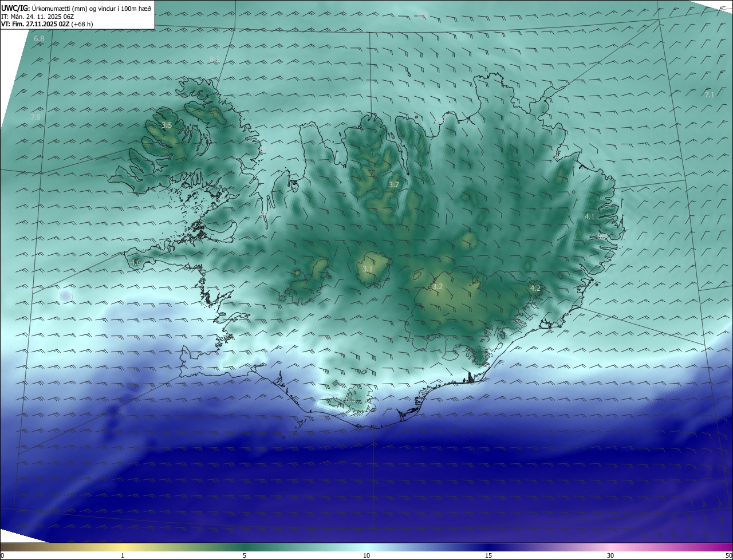Click the valid time 'VT: Fim. 27.11.2025 02Z (+68 h)'

tap(46, 25)
